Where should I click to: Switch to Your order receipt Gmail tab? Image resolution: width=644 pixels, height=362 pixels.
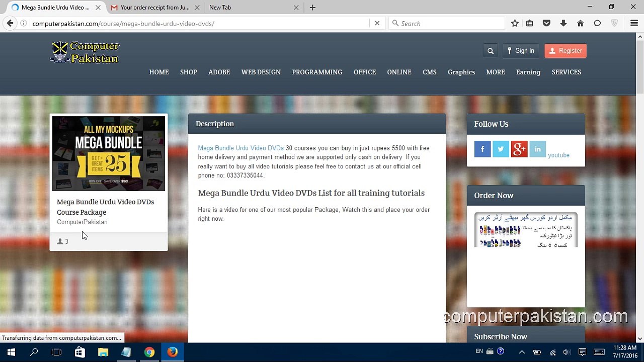(155, 8)
